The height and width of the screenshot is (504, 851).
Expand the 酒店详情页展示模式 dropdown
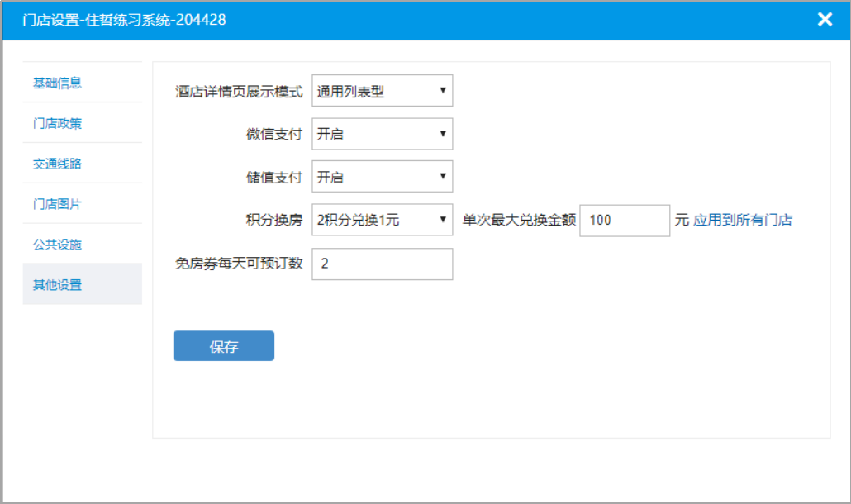382,91
